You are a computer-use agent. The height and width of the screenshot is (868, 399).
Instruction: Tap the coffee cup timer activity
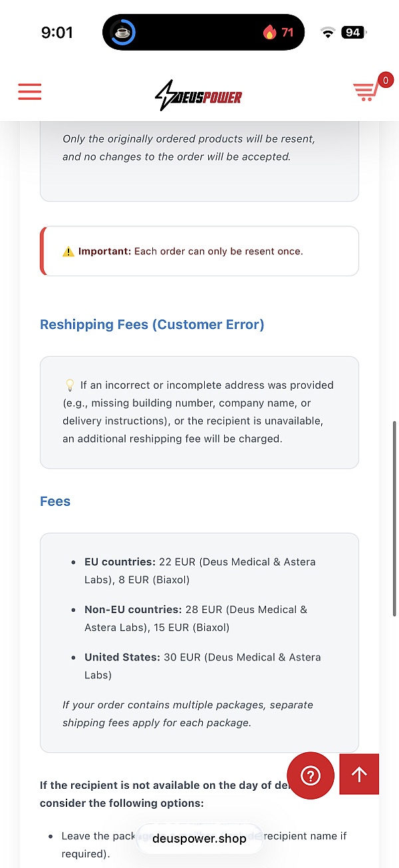click(122, 32)
